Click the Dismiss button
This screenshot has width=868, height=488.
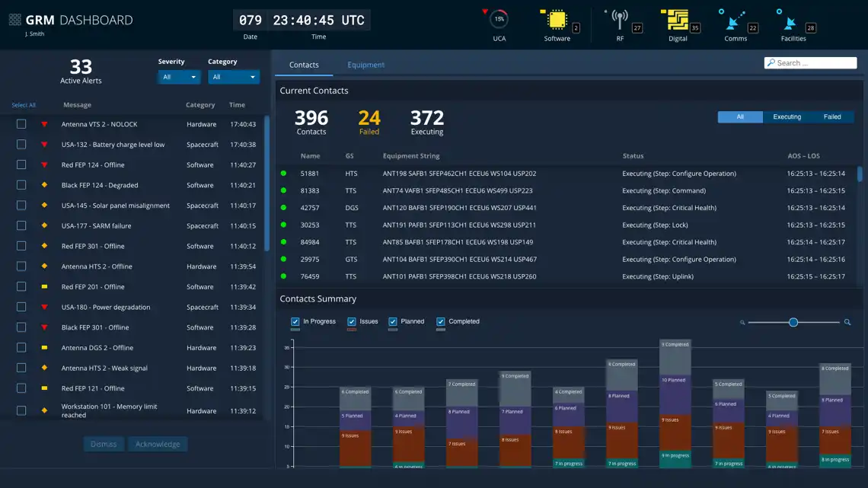104,444
